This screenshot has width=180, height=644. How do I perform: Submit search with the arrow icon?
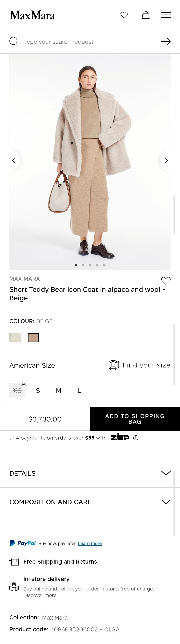pyautogui.click(x=166, y=41)
